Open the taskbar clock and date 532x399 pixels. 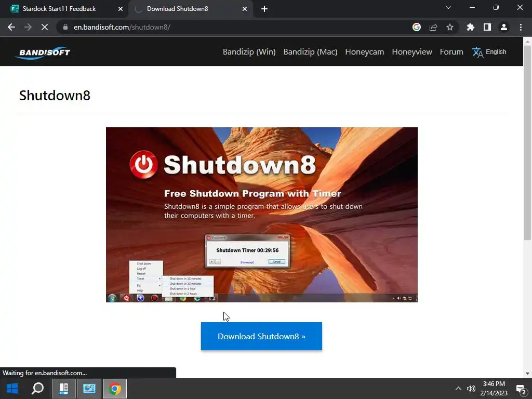(494, 389)
